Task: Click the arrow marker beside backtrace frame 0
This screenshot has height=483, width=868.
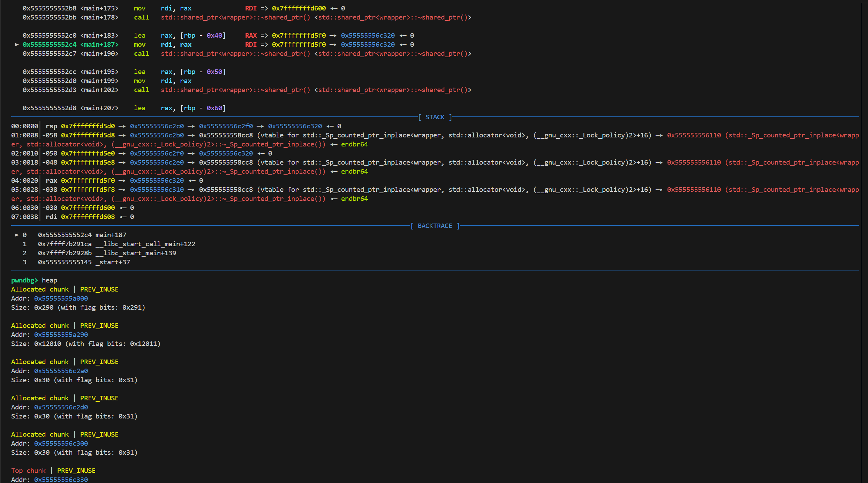Action: pyautogui.click(x=16, y=235)
